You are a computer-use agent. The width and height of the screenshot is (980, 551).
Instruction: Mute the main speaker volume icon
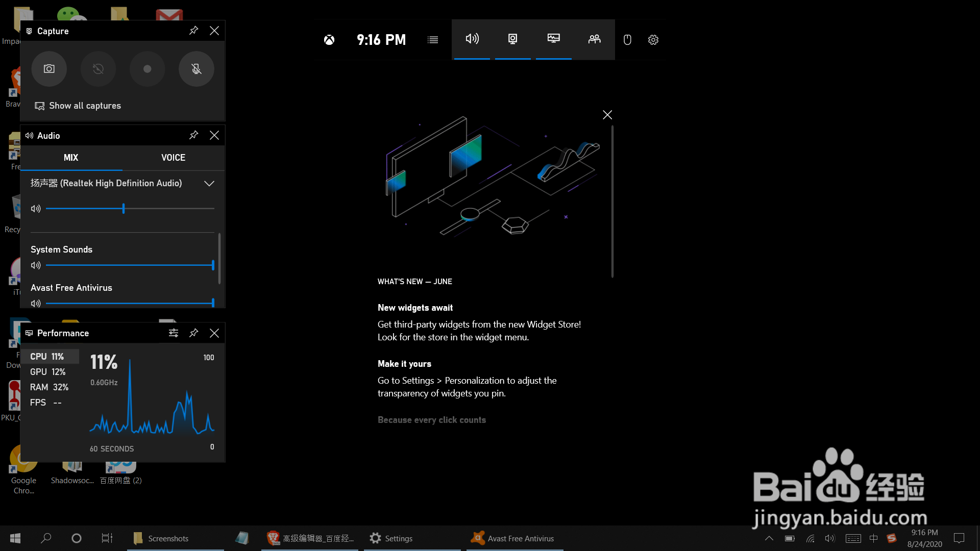[x=36, y=209]
